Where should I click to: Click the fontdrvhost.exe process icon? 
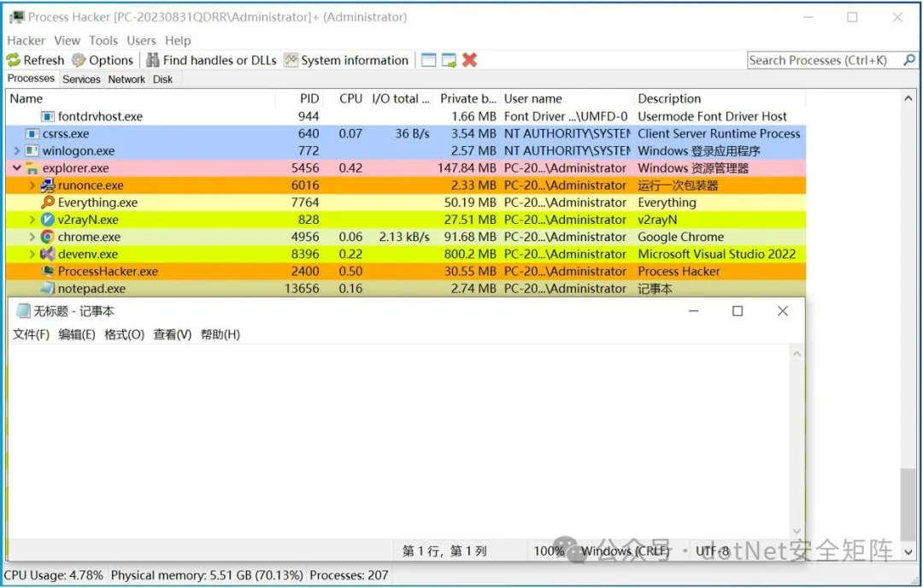[x=48, y=116]
